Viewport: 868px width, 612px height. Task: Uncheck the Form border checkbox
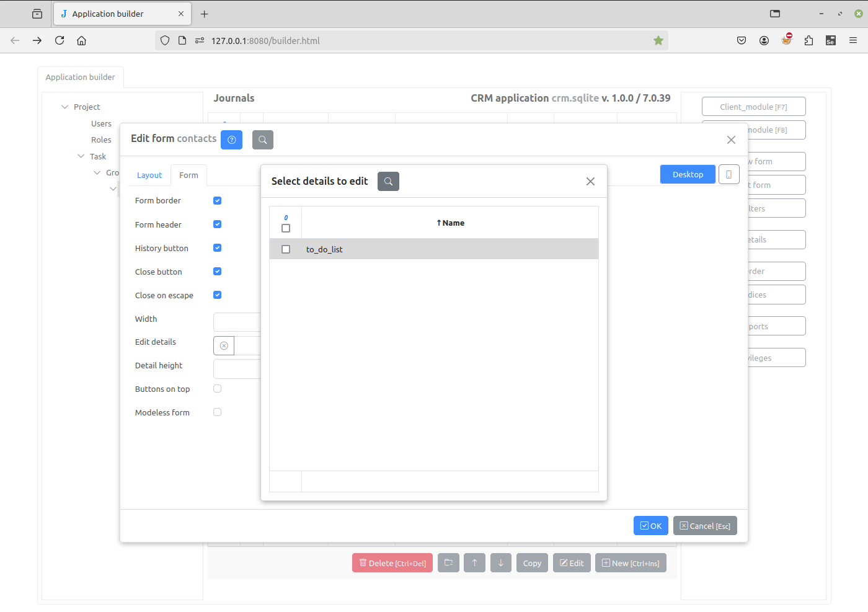coord(217,200)
